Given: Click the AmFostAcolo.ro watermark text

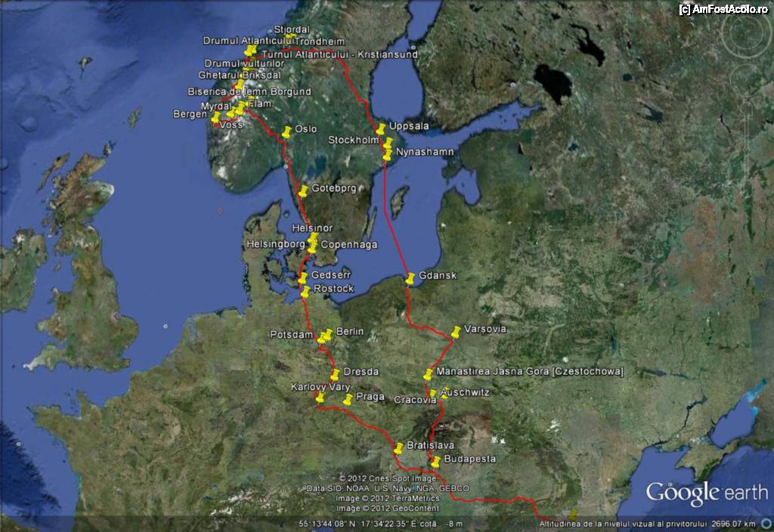Looking at the screenshot, I should pyautogui.click(x=724, y=9).
